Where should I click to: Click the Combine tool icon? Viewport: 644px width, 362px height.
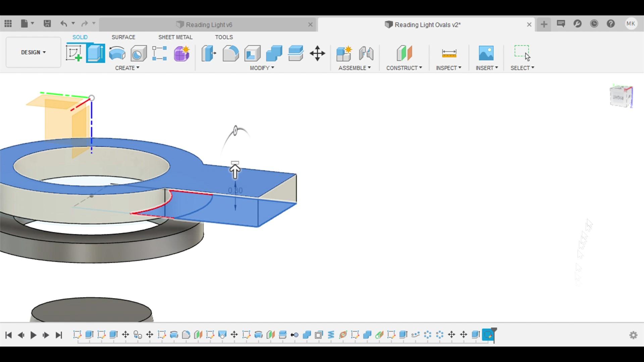(274, 53)
